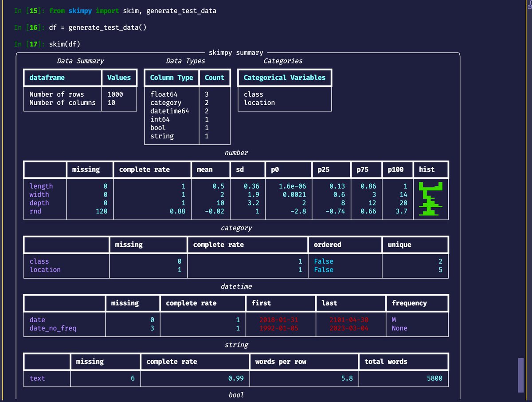532x402 pixels.
Task: Click the first date 2018-01-31
Action: [279, 320]
